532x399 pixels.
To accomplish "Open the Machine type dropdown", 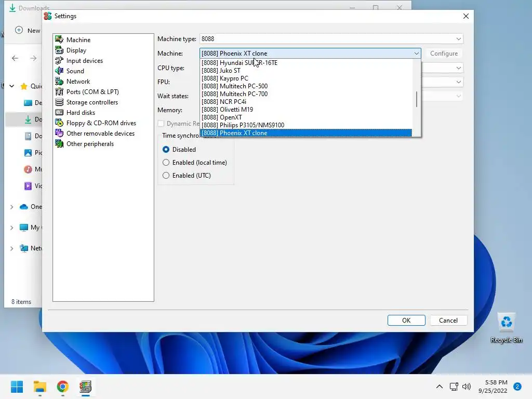I will pos(331,38).
